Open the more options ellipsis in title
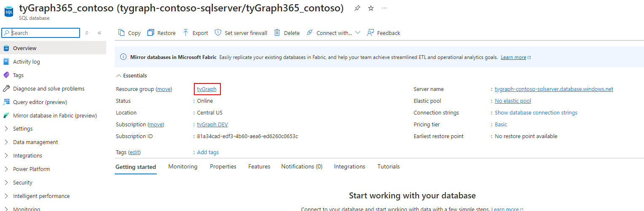The width and height of the screenshot is (644, 211). click(384, 8)
